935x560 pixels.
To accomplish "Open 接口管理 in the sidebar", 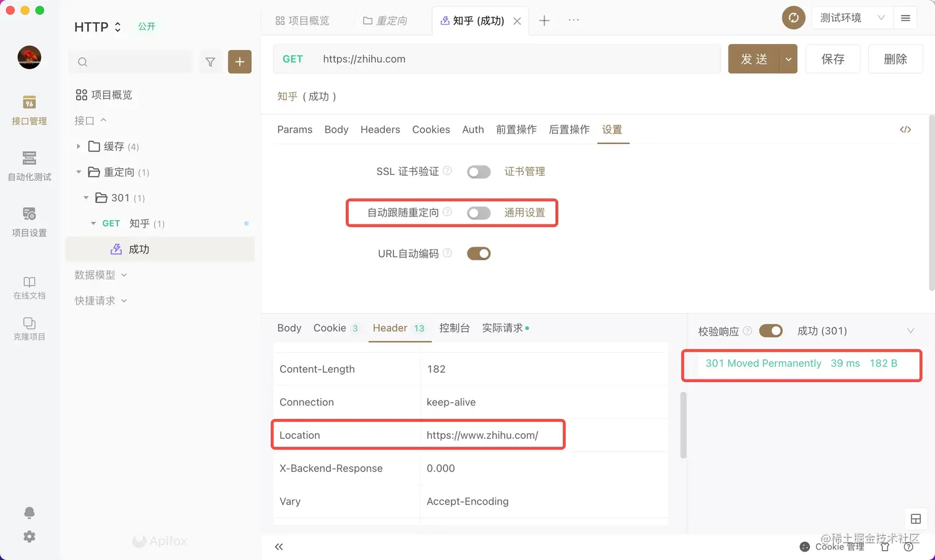I will tap(29, 111).
